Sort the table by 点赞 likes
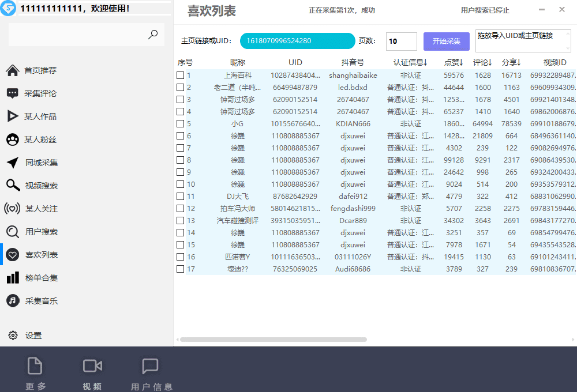The height and width of the screenshot is (392, 577). [x=454, y=62]
